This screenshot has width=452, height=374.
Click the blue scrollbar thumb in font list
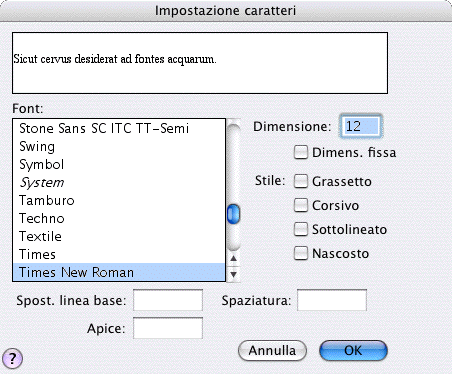pos(233,214)
